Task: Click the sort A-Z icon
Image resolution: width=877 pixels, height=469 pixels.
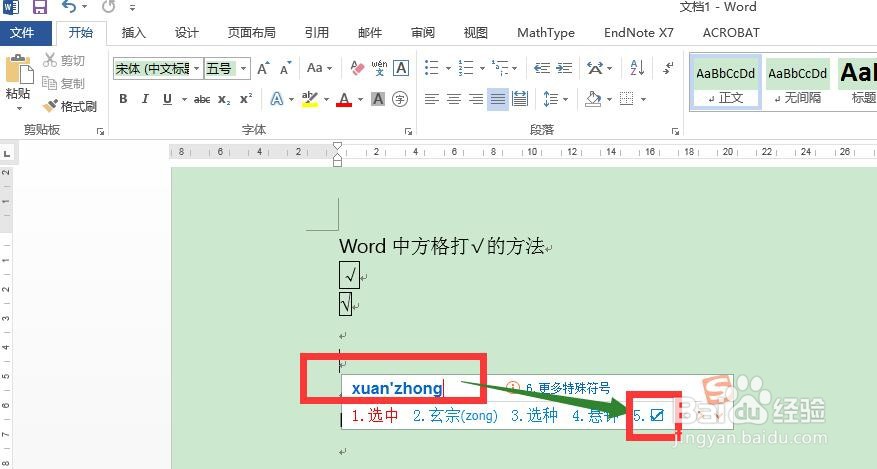Action: click(x=637, y=68)
